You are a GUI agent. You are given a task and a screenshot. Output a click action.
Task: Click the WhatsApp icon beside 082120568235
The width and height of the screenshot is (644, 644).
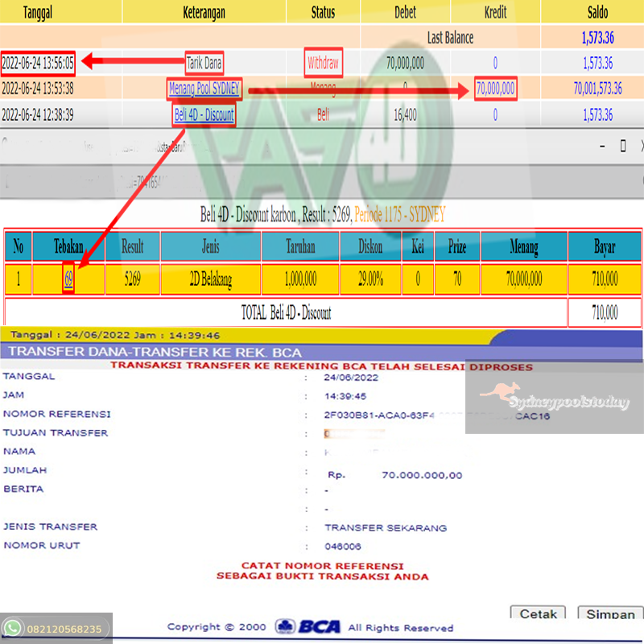[x=12, y=629]
